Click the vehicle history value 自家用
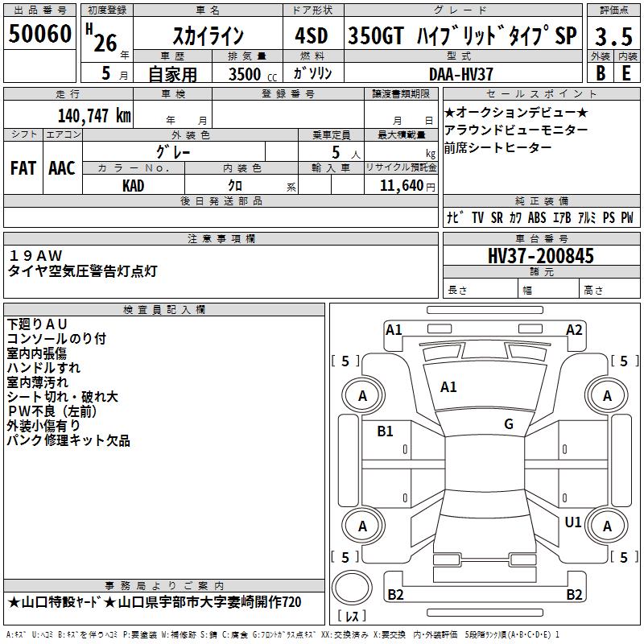Image resolution: width=644 pixels, height=644 pixels. coord(172,74)
